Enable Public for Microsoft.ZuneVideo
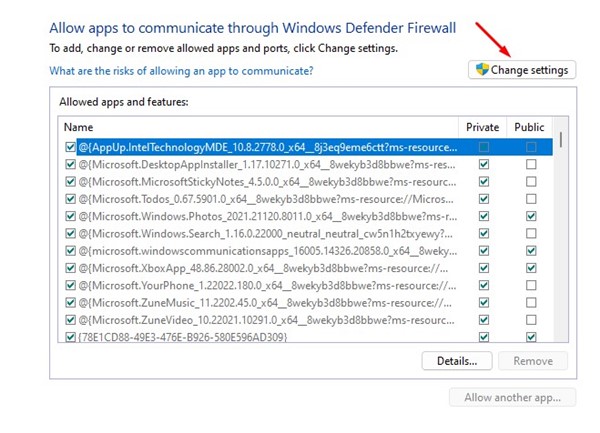The image size is (600, 433). click(x=531, y=320)
